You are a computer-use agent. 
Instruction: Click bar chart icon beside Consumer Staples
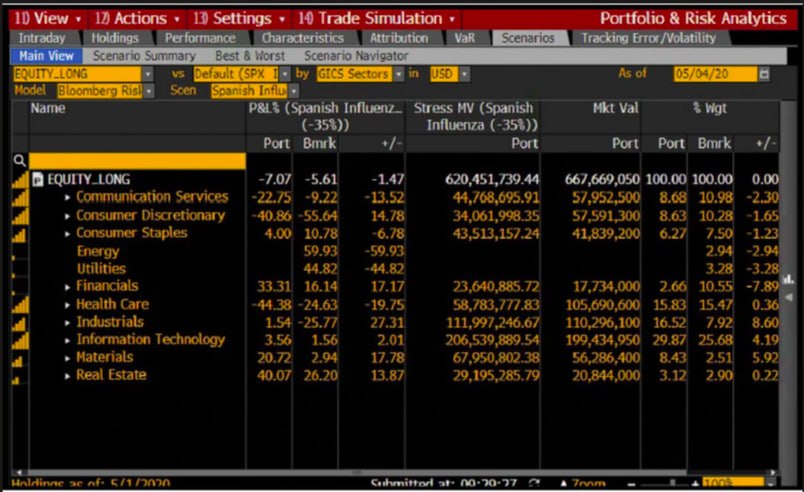19,235
